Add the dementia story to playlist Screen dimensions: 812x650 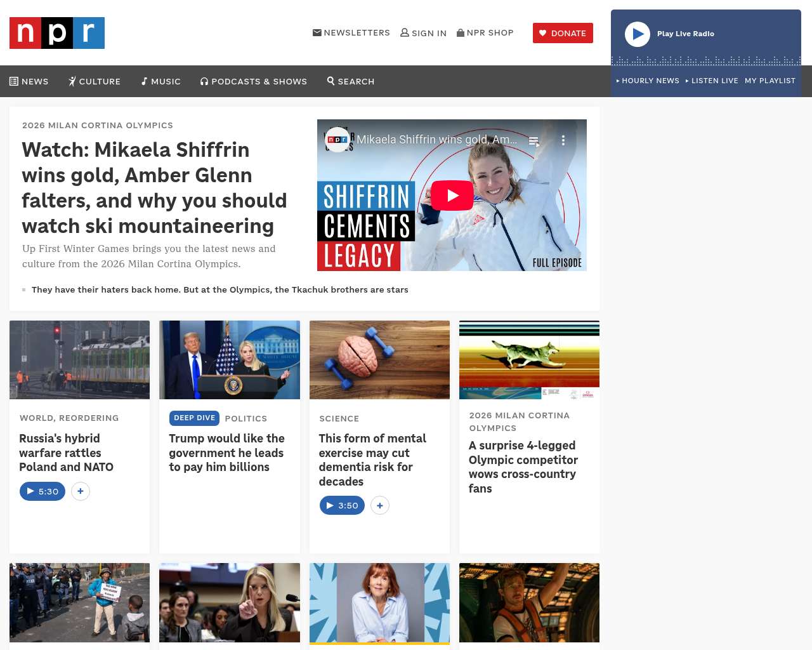(x=380, y=506)
